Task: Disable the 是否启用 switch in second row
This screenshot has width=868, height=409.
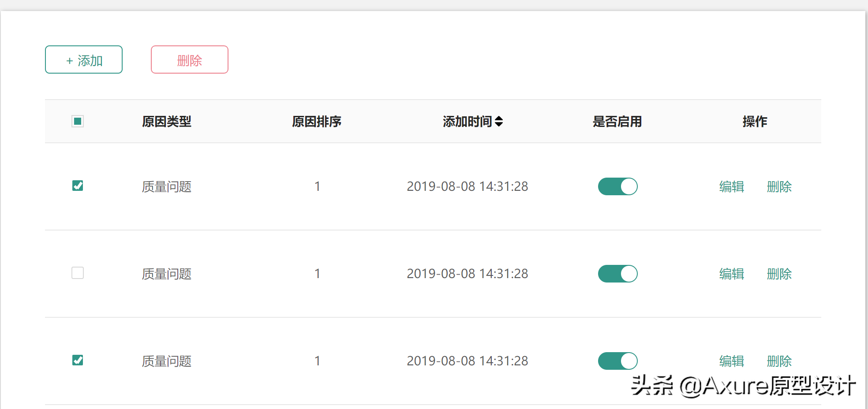Action: tap(618, 274)
